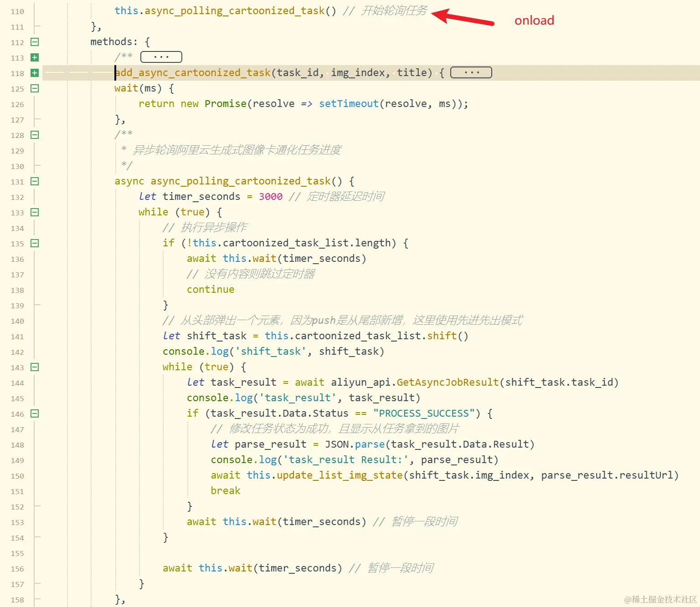700x607 pixels.
Task: Click the Promise identifier on line 126
Action: point(226,103)
